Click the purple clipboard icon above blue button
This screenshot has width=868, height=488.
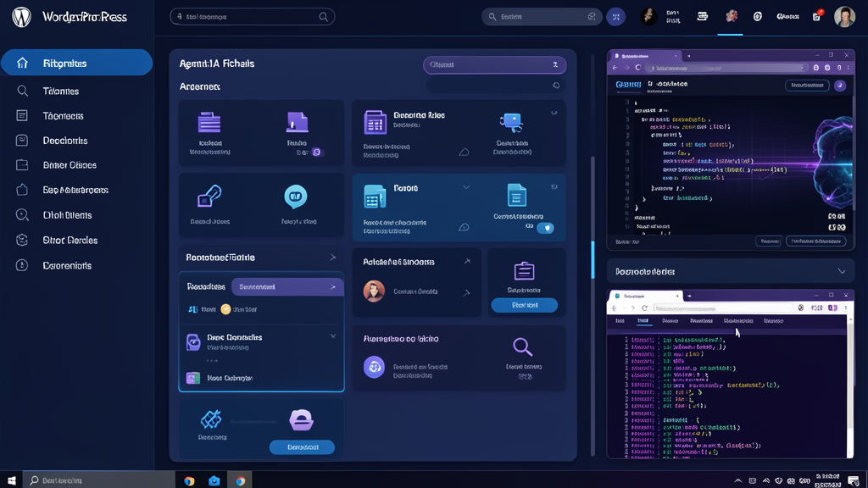(524, 271)
